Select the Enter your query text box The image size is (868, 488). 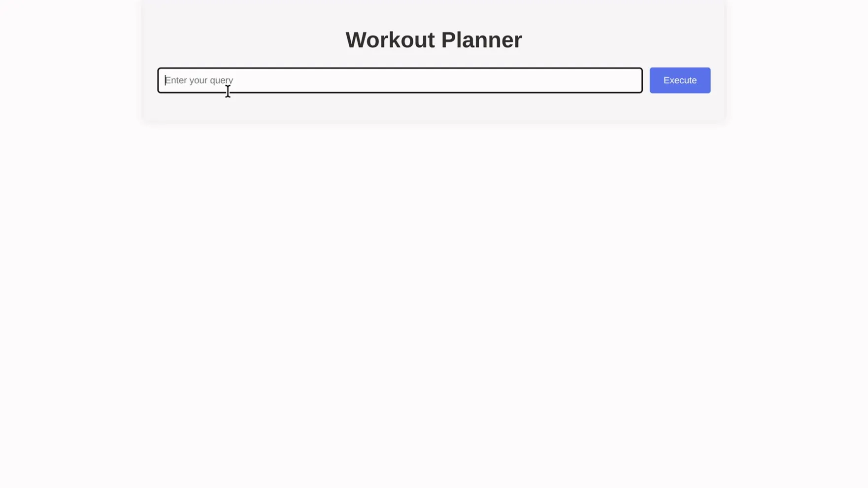(x=399, y=80)
